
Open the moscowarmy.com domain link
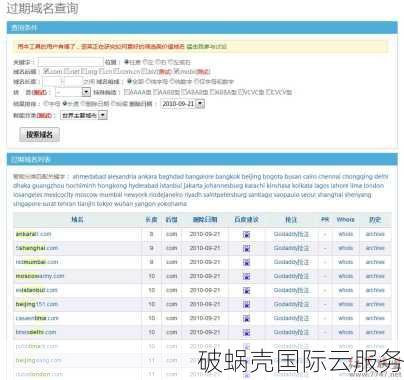click(x=40, y=276)
